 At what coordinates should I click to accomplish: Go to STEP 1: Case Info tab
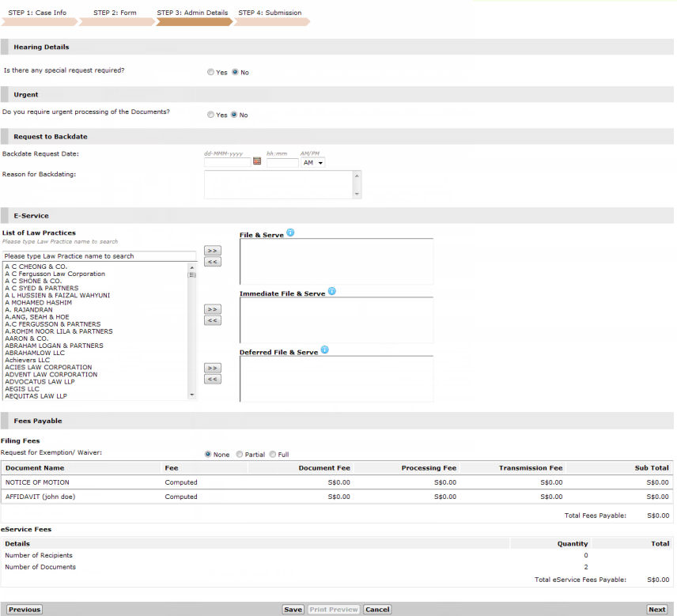coord(37,13)
